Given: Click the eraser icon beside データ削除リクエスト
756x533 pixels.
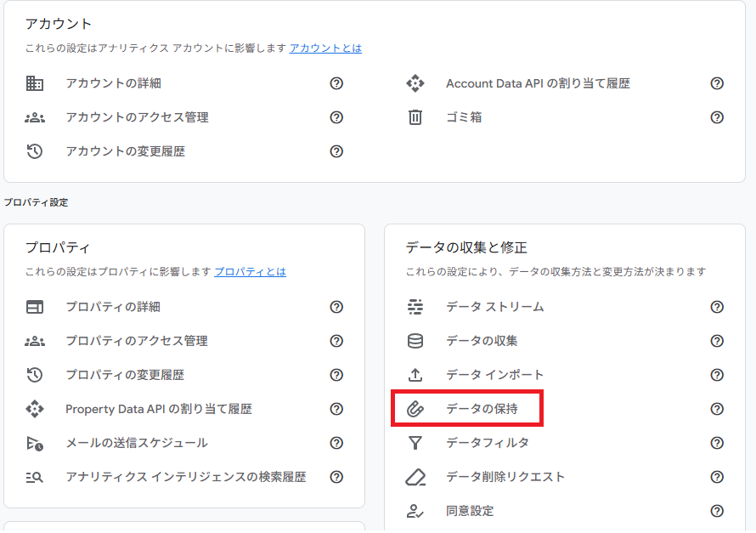Looking at the screenshot, I should coord(415,477).
